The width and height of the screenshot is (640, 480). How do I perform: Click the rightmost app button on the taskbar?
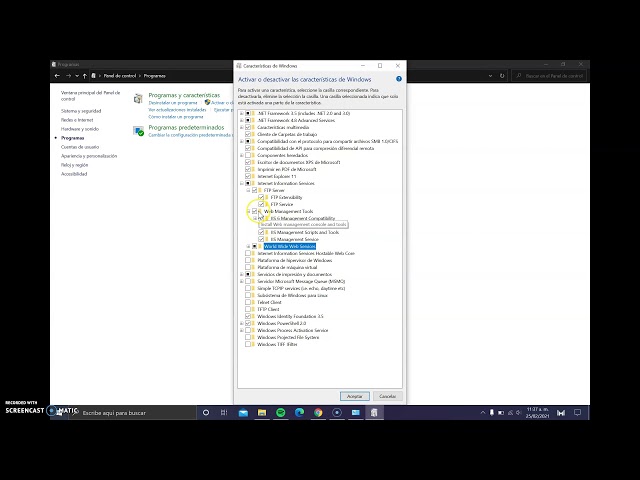pyautogui.click(x=374, y=413)
